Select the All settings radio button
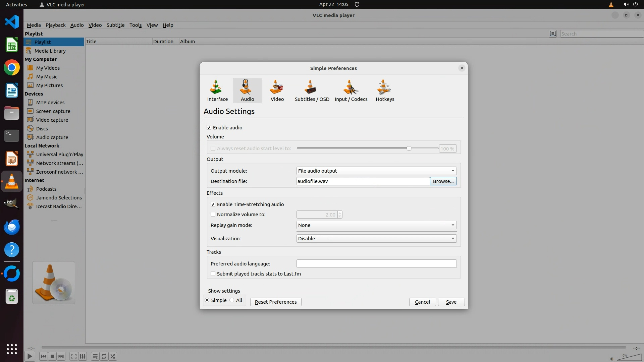 click(232, 300)
